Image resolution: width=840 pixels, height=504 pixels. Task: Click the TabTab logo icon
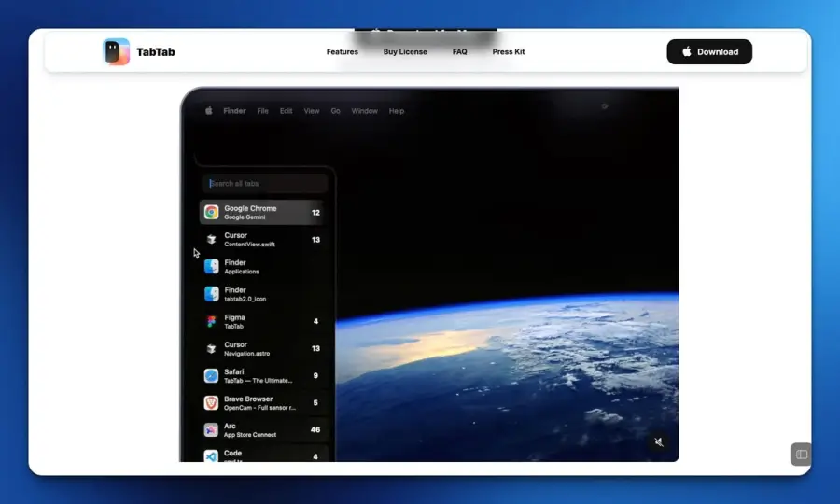pos(117,52)
